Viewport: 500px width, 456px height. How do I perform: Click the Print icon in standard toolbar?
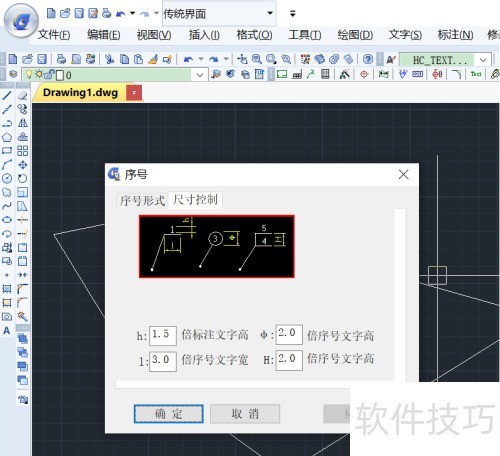[x=61, y=59]
